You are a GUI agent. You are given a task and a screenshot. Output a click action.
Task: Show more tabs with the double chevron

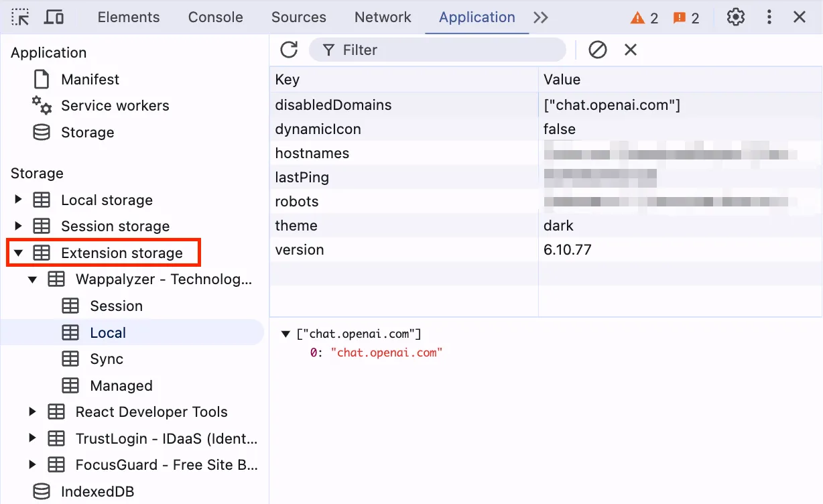tap(541, 17)
